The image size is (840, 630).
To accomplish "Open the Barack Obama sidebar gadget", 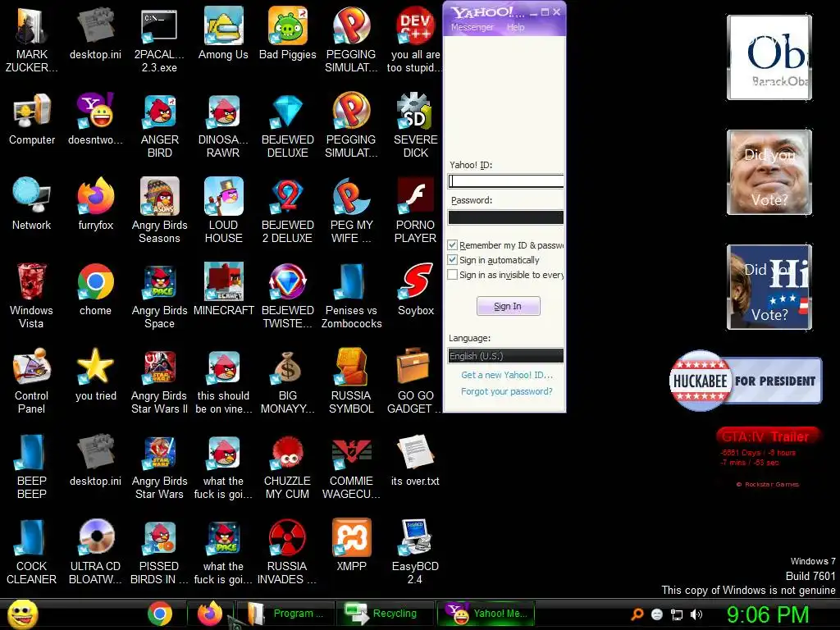I will 769,57.
